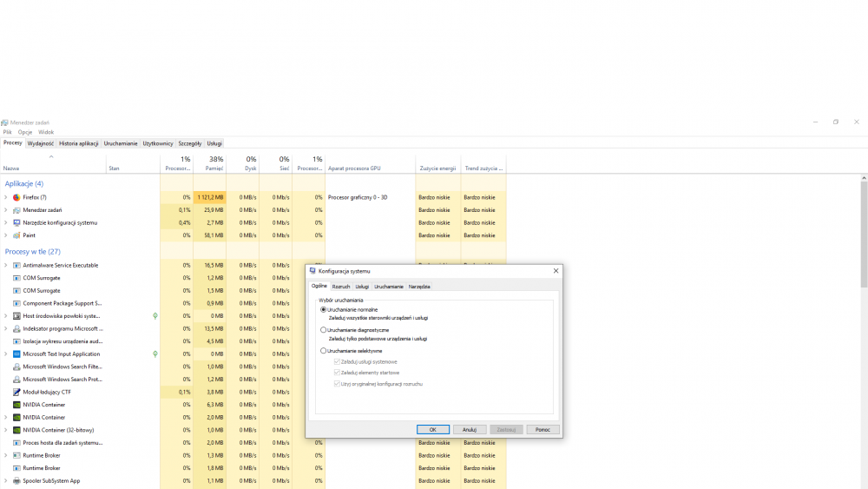Click Indeksator programu Microsoft icon

16,329
